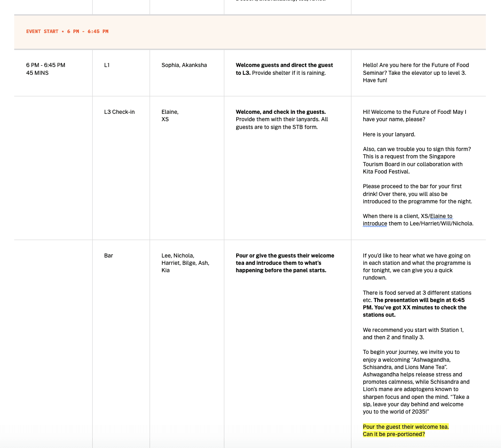Viewport: 501px width, 448px height.
Task: Click the underlined word 'introduce'
Action: [x=375, y=224]
